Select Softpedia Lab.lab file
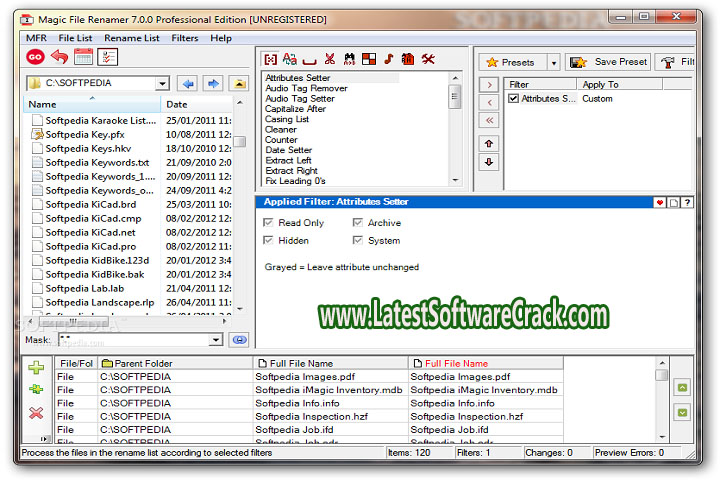 [x=84, y=288]
